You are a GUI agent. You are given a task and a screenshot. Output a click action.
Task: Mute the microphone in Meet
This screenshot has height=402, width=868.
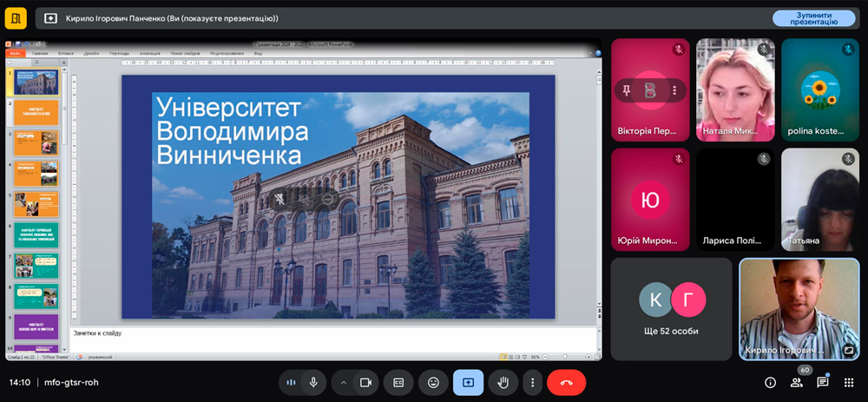[313, 382]
